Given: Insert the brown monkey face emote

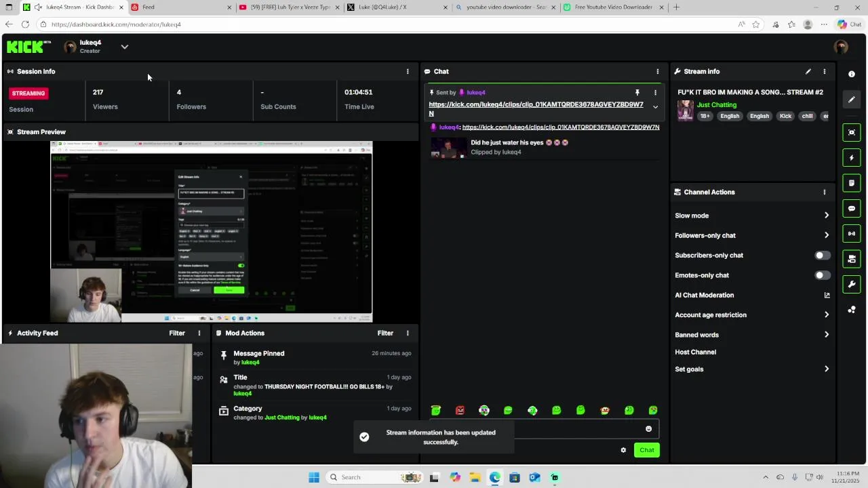Looking at the screenshot, I should click(605, 410).
